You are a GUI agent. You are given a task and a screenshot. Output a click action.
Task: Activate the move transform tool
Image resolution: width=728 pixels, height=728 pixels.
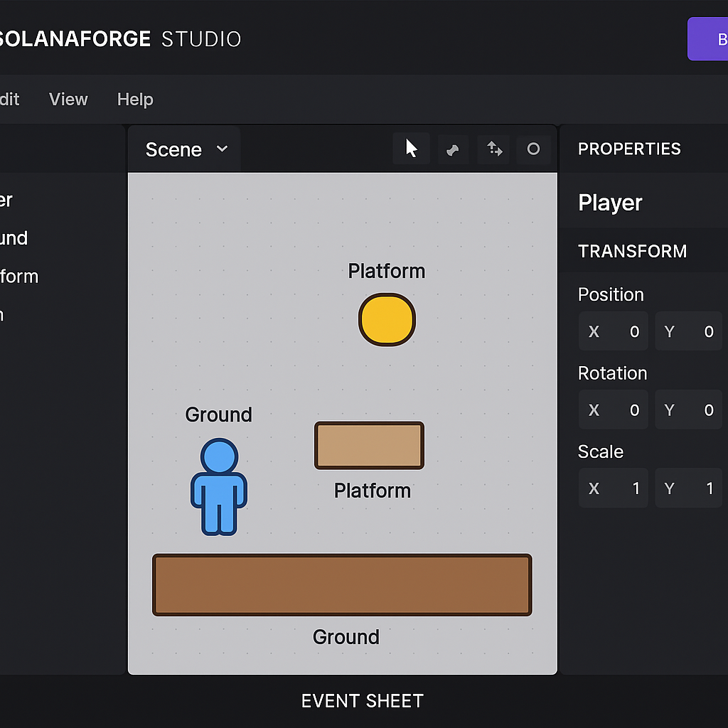coord(493,149)
